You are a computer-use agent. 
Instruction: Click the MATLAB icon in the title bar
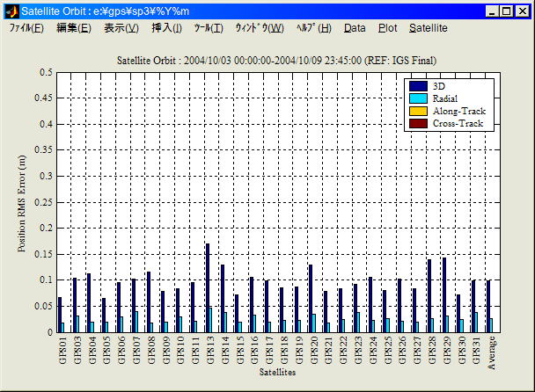[x=11, y=11]
